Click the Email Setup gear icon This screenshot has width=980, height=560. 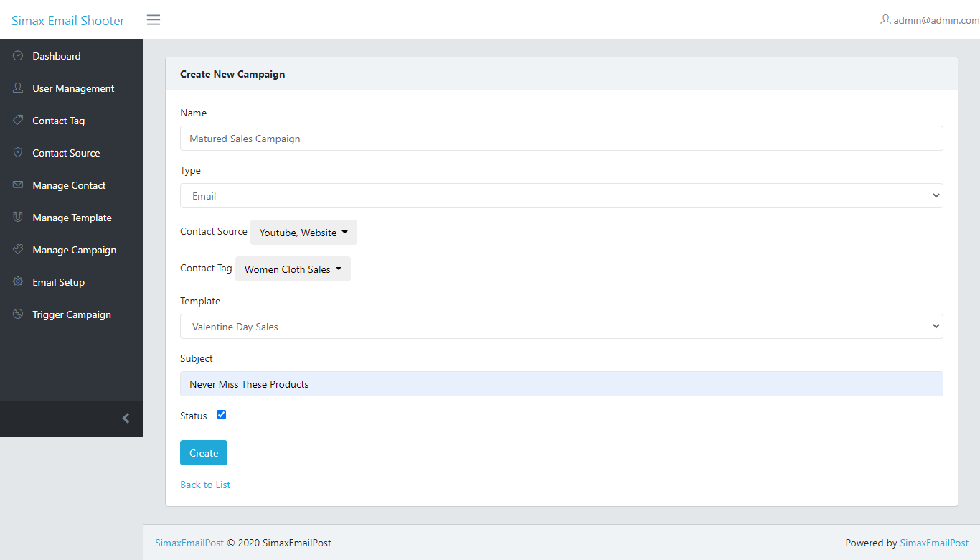coord(18,282)
